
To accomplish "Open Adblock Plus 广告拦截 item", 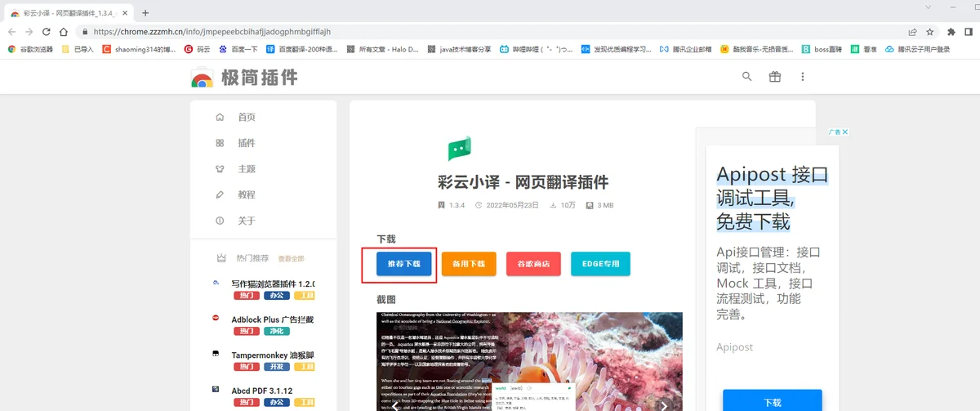I will (x=273, y=319).
